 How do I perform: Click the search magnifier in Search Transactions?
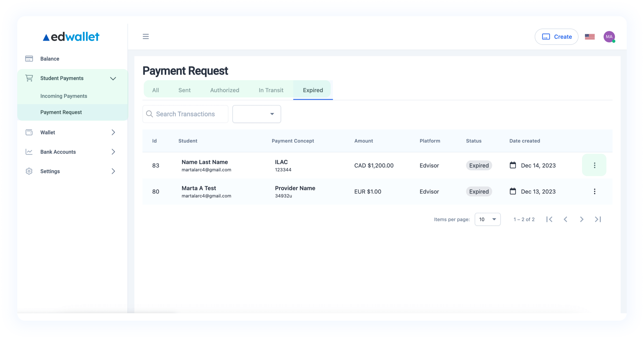point(149,114)
